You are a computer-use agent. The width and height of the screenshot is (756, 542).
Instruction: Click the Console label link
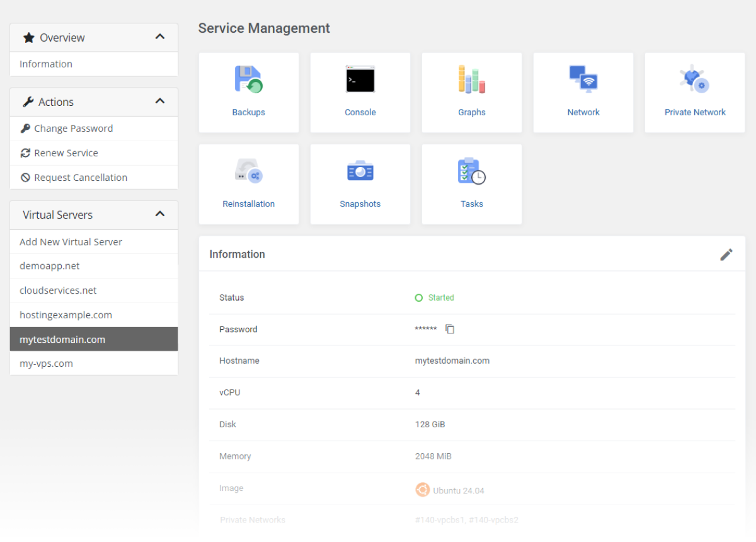360,112
